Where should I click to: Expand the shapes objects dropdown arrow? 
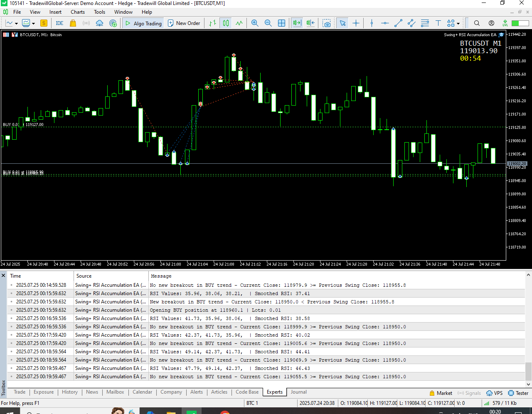pos(458,24)
